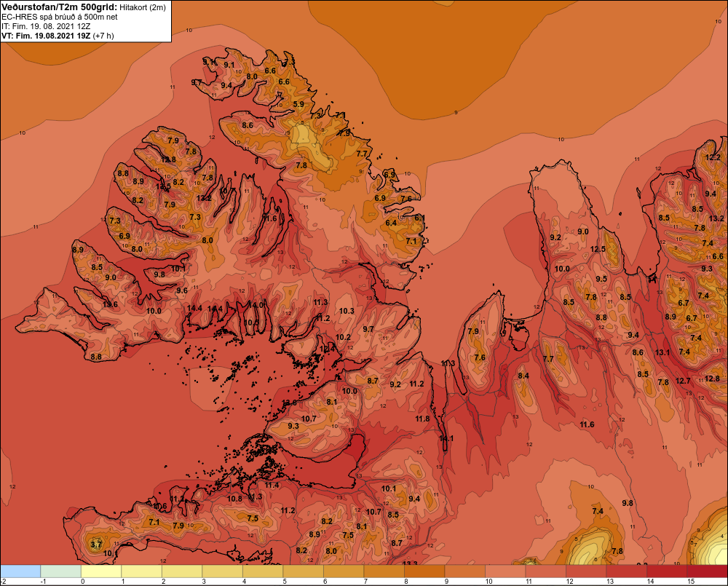
Task: Click the 'Hitakort (2m)' label in header
Action: click(143, 7)
